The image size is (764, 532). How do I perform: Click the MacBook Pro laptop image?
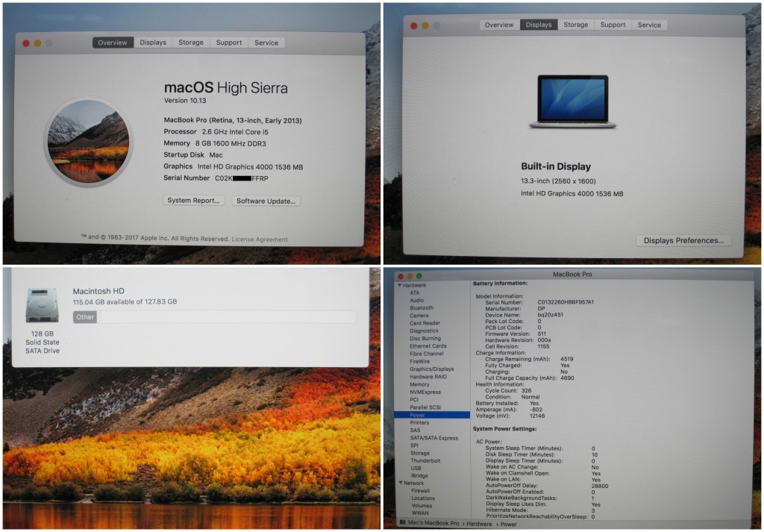(572, 101)
